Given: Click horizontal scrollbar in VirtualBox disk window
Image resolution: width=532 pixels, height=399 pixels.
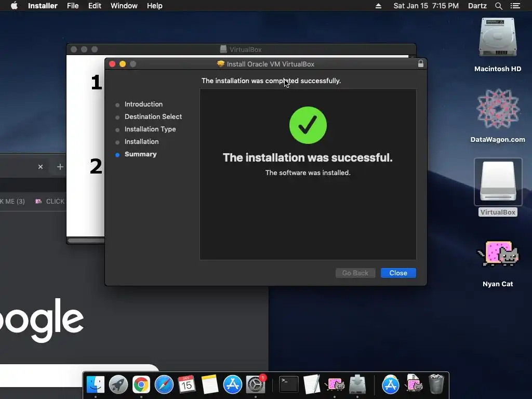Looking at the screenshot, I should pos(86,241).
